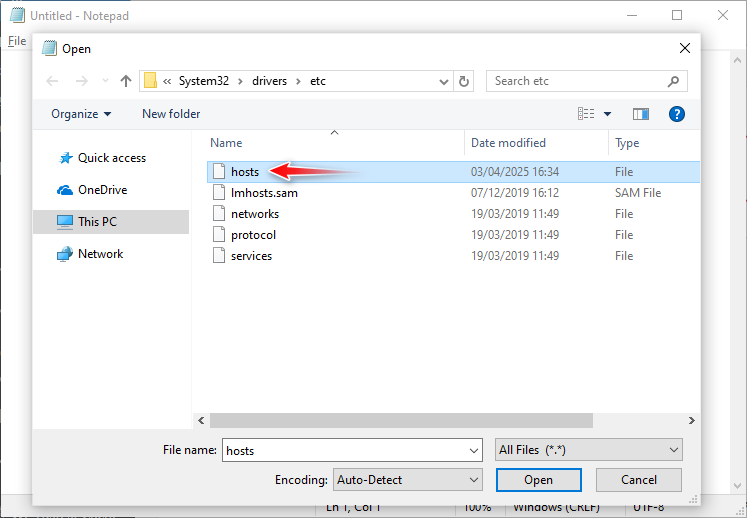Click the Quick access star icon

66,158
